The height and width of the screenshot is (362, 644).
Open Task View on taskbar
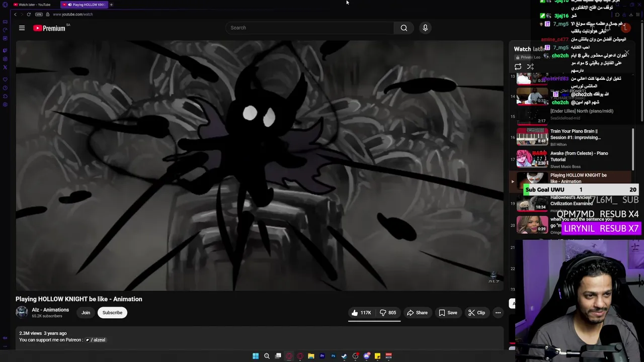pyautogui.click(x=278, y=356)
